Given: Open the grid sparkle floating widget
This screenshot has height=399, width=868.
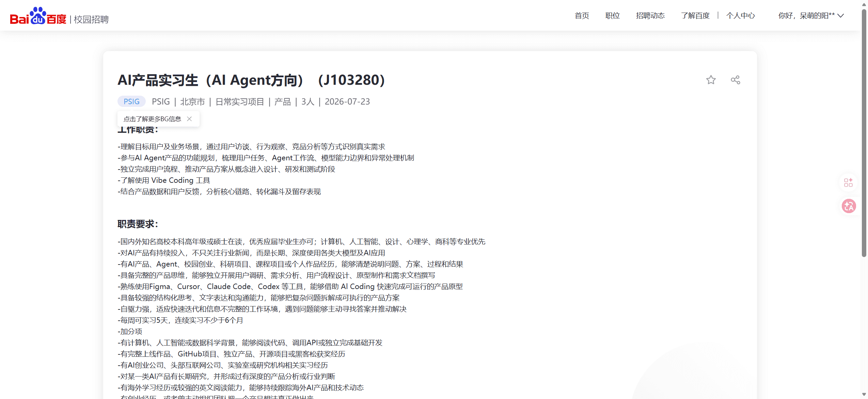Looking at the screenshot, I should (848, 182).
